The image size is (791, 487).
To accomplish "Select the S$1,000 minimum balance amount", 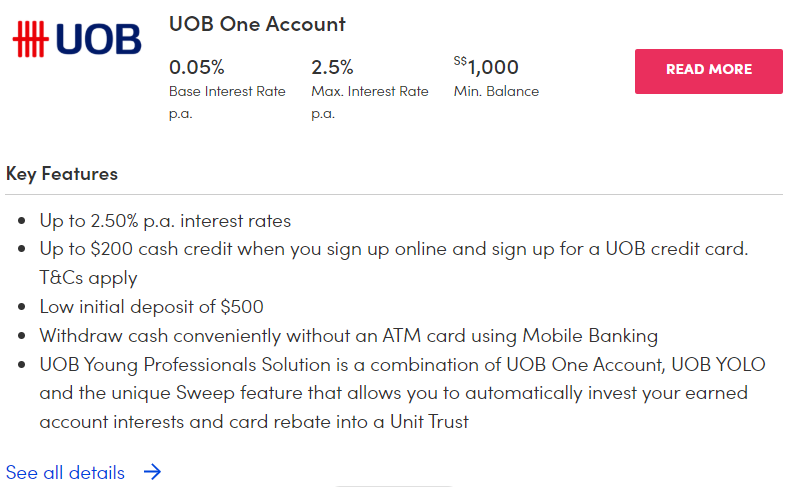I will [486, 67].
